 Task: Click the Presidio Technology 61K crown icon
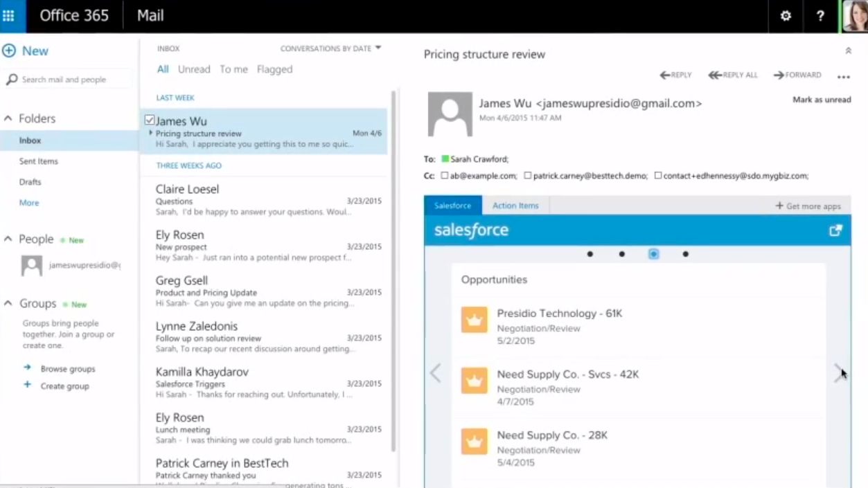[x=475, y=320]
